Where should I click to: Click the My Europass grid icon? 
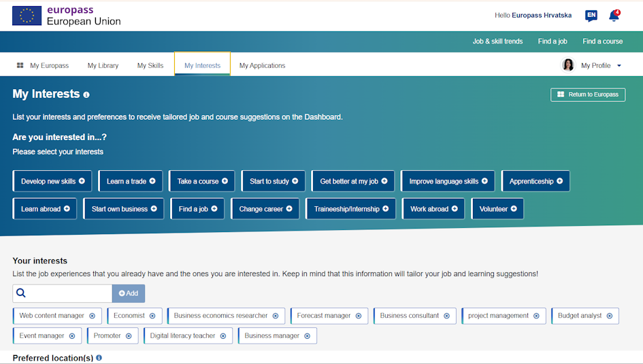[x=20, y=65]
